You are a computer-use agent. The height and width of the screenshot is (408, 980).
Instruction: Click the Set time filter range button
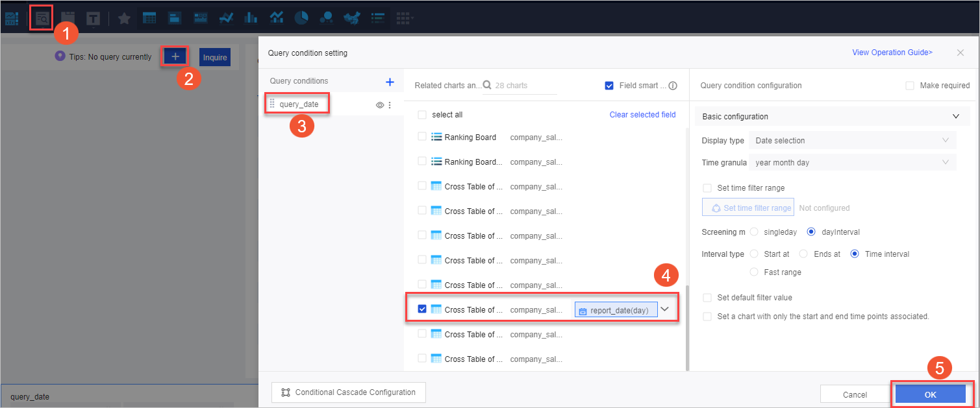(748, 208)
